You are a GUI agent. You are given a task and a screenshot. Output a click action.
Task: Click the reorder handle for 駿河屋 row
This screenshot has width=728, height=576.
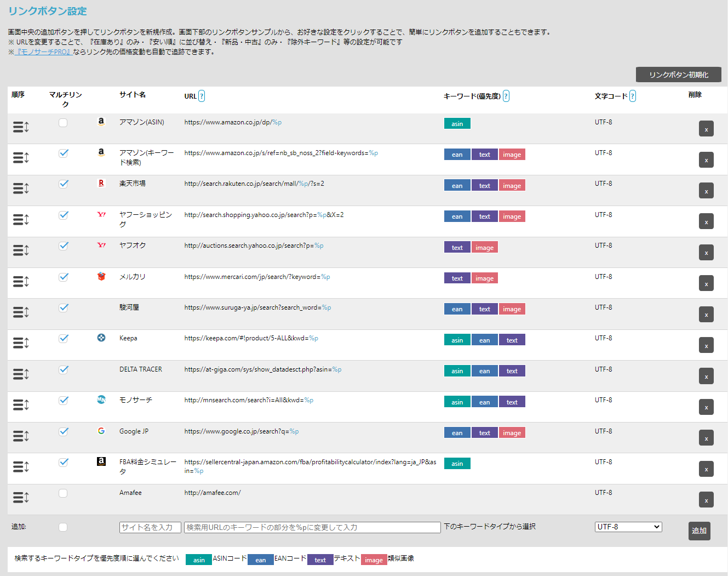(x=21, y=312)
